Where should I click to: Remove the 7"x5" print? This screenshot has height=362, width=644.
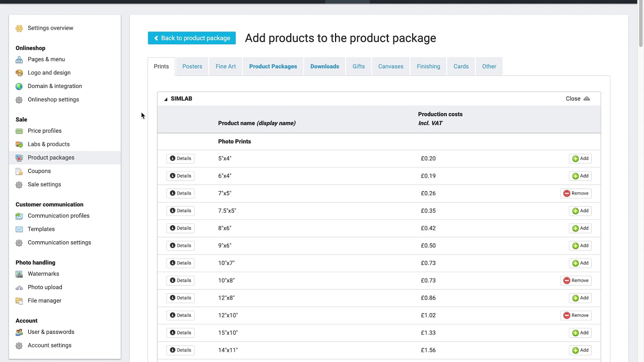pyautogui.click(x=576, y=194)
